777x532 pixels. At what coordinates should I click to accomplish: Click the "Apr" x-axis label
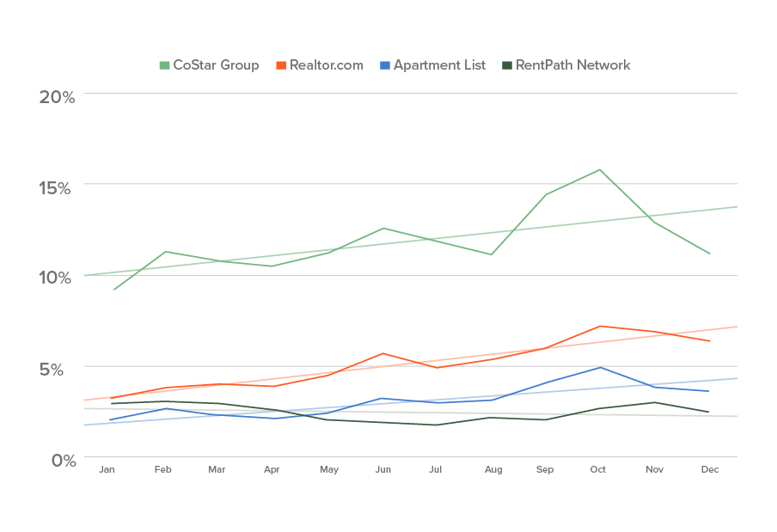272,469
